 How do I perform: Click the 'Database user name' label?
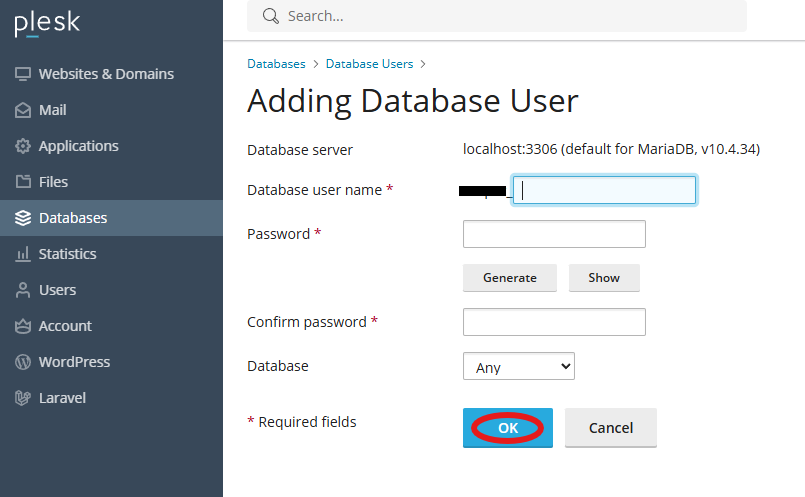(315, 190)
